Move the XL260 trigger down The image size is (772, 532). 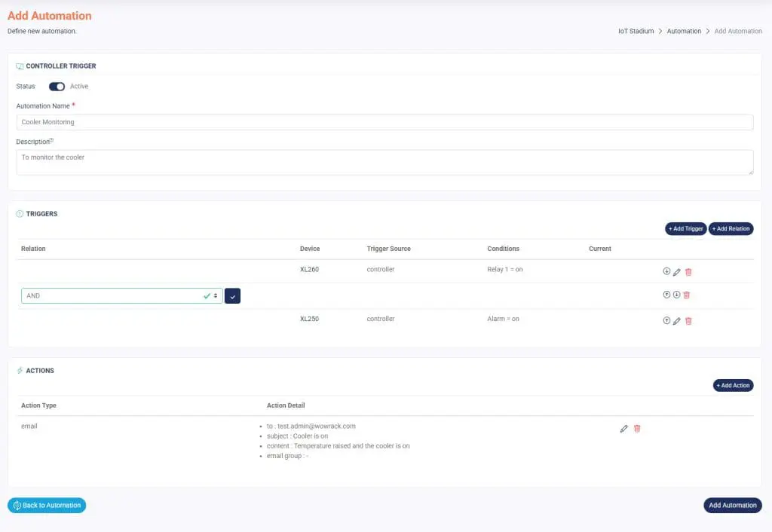coord(666,271)
